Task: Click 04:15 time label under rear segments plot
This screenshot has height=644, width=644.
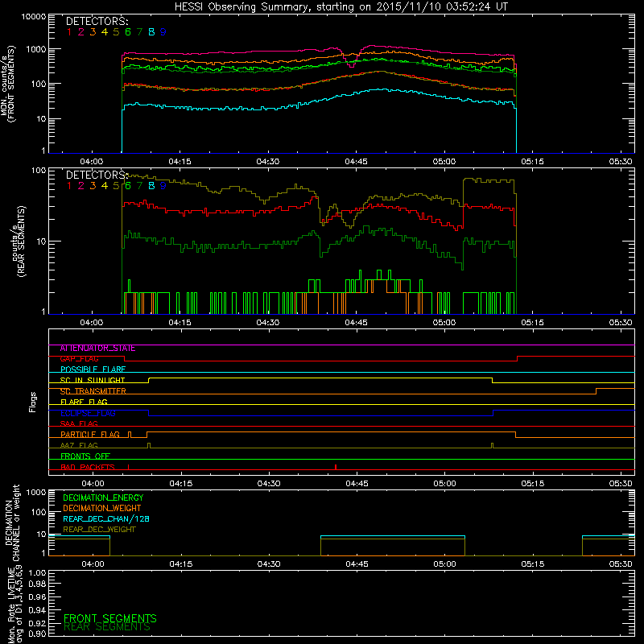Action: 180,323
